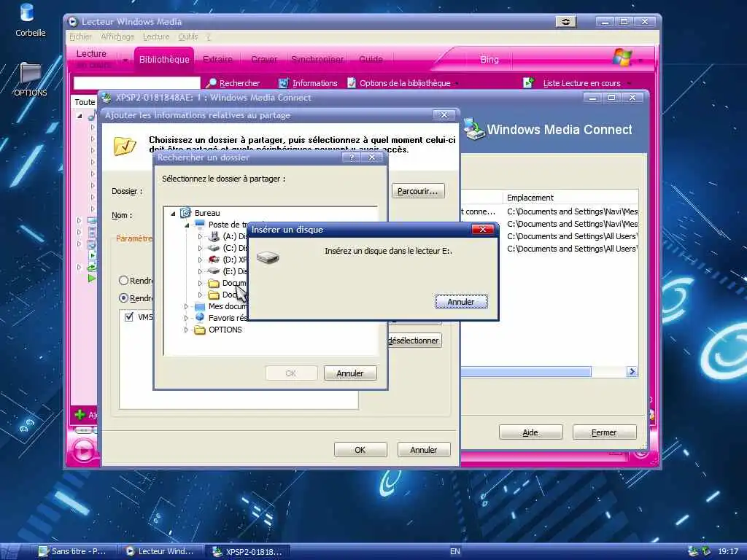This screenshot has height=560, width=747.
Task: Expand the (E:) drive node
Action: pyautogui.click(x=200, y=271)
